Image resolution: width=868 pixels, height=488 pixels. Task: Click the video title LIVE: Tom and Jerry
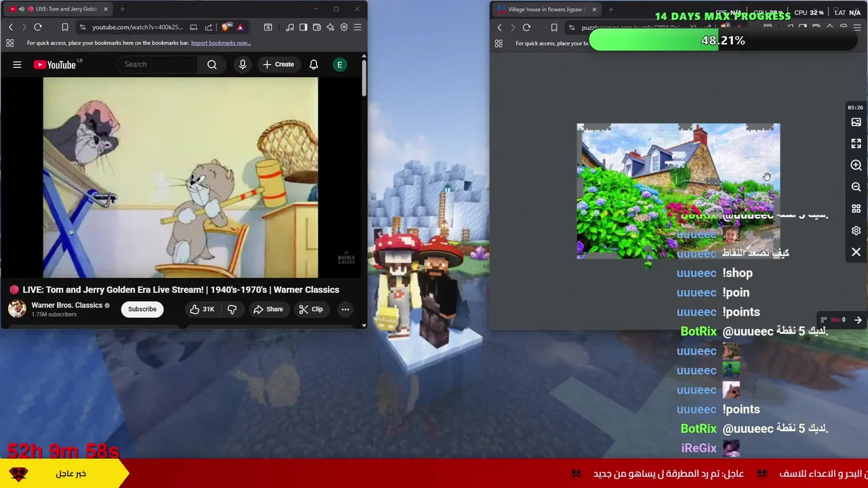coord(181,289)
